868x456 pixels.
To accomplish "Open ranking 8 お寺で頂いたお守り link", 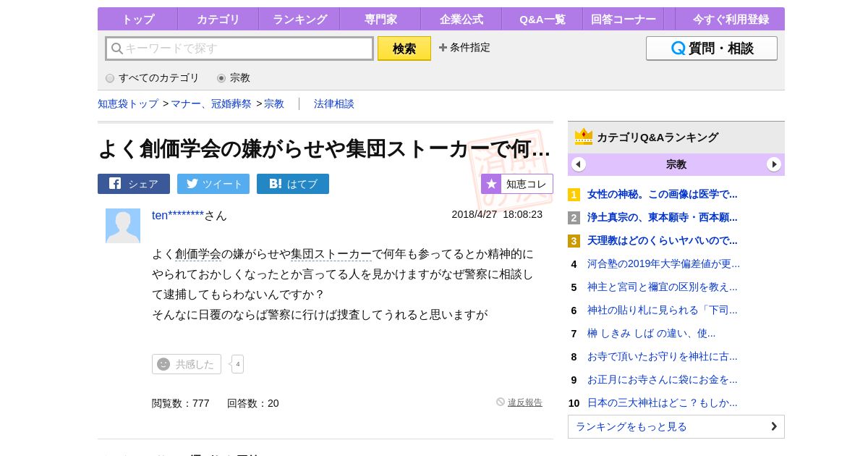I will coord(663,356).
